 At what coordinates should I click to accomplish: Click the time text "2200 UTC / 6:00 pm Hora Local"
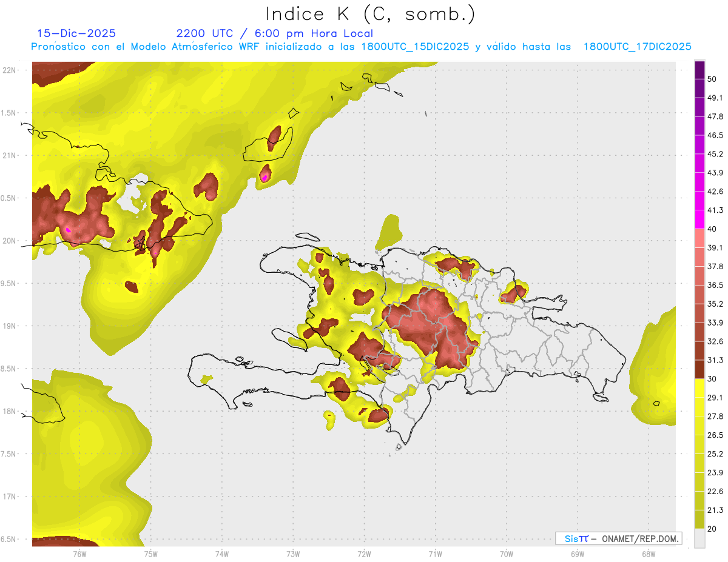(274, 33)
